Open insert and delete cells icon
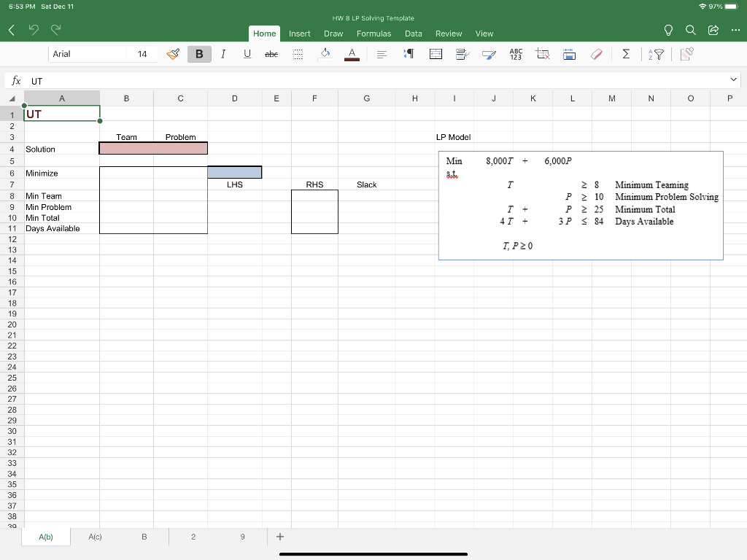The height and width of the screenshot is (560, 747). pyautogui.click(x=542, y=54)
